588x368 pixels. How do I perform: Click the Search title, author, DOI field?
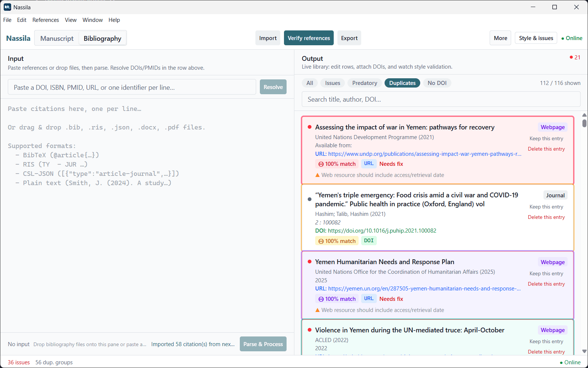click(x=441, y=99)
